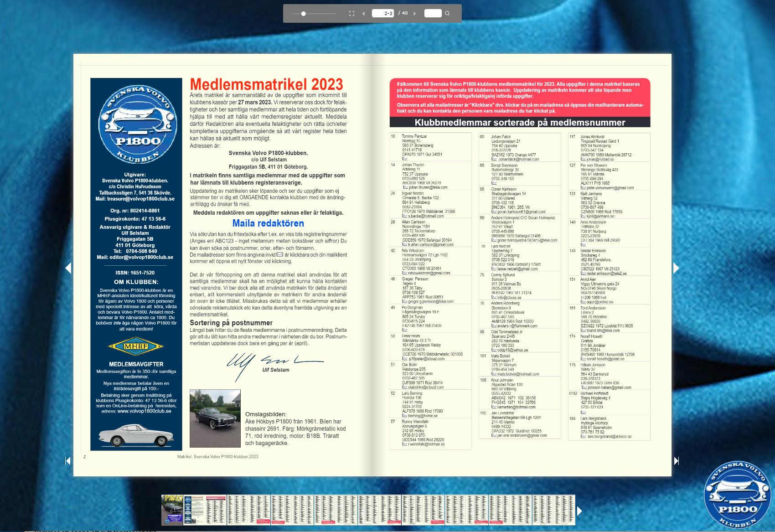Toggle fullscreen mode in the toolbar
Image resolution: width=775 pixels, height=532 pixels.
[351, 14]
